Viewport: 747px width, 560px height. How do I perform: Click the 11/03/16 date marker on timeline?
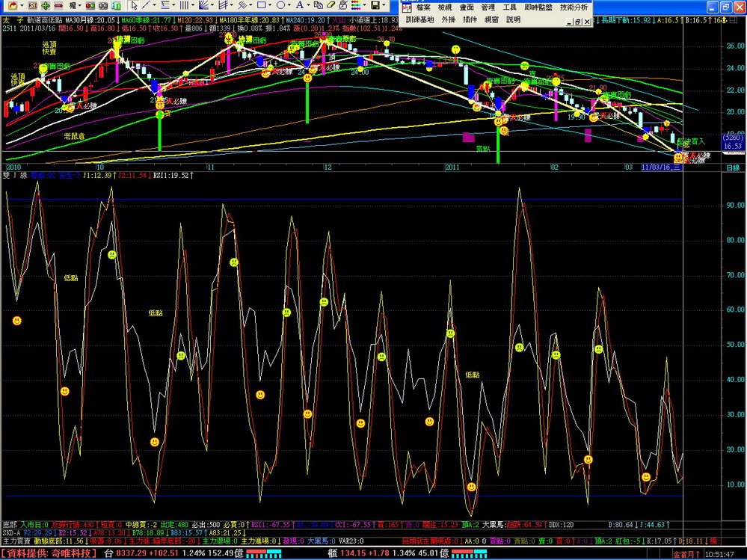click(661, 167)
